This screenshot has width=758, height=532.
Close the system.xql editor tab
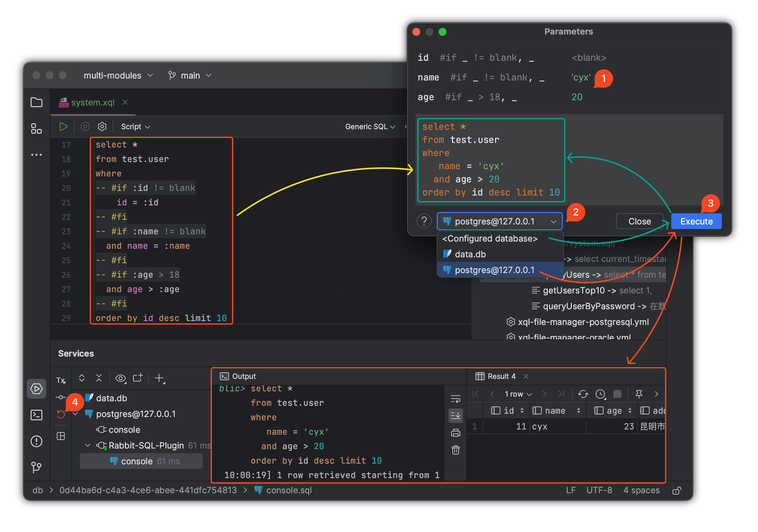pos(125,103)
